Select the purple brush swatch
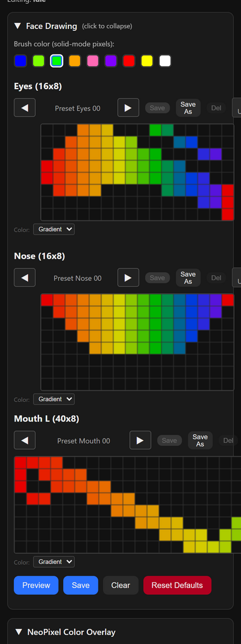The width and height of the screenshot is (241, 644). 111,61
